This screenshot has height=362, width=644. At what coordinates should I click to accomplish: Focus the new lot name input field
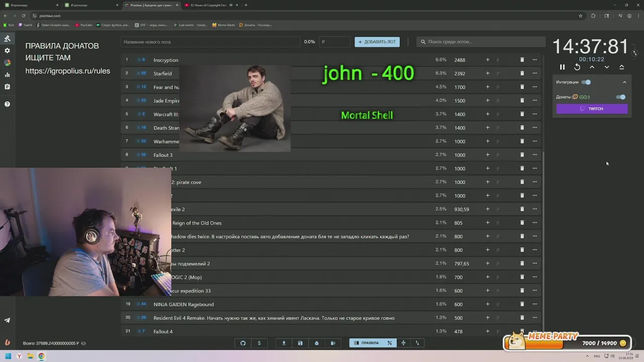[x=210, y=42]
